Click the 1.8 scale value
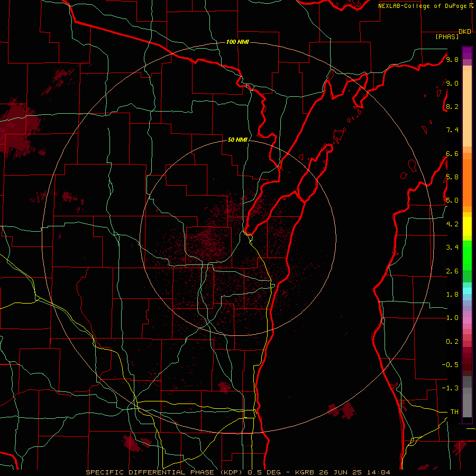This screenshot has width=476, height=476. [452, 295]
